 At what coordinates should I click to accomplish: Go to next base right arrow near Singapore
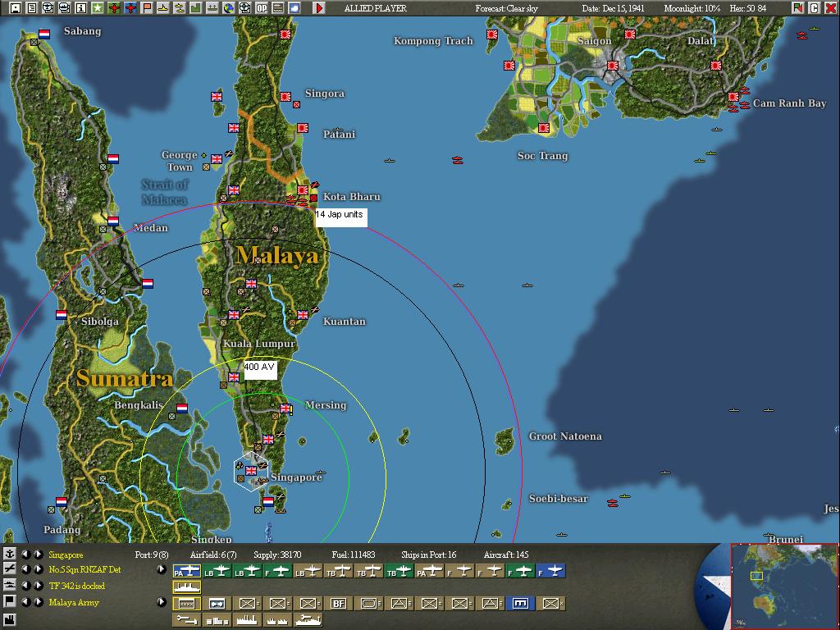39,555
